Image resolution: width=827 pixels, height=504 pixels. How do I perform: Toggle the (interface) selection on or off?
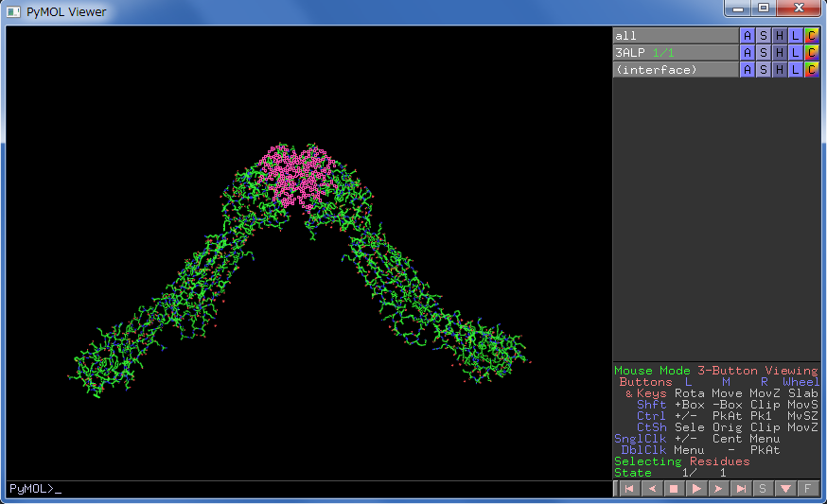(674, 70)
